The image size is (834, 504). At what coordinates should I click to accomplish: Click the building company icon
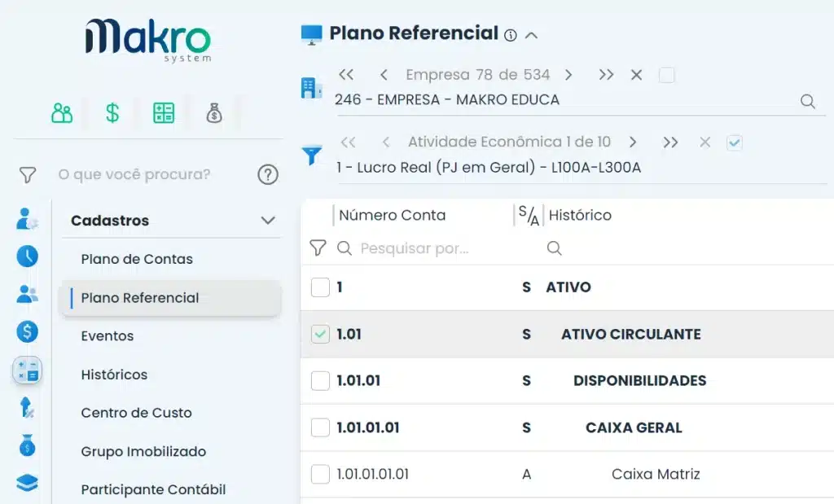coord(311,88)
